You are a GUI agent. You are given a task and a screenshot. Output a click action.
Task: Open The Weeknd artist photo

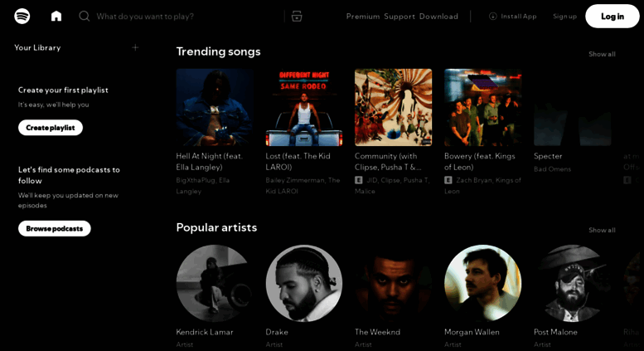[394, 283]
